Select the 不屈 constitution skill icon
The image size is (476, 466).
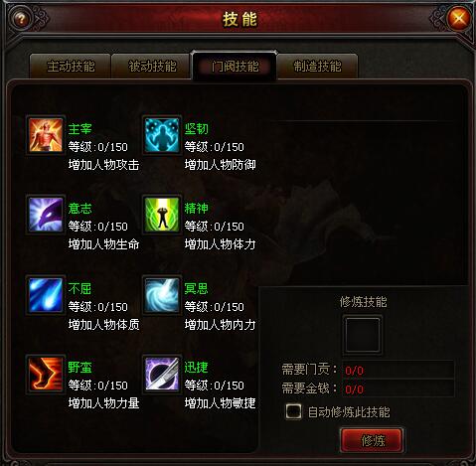(x=46, y=295)
